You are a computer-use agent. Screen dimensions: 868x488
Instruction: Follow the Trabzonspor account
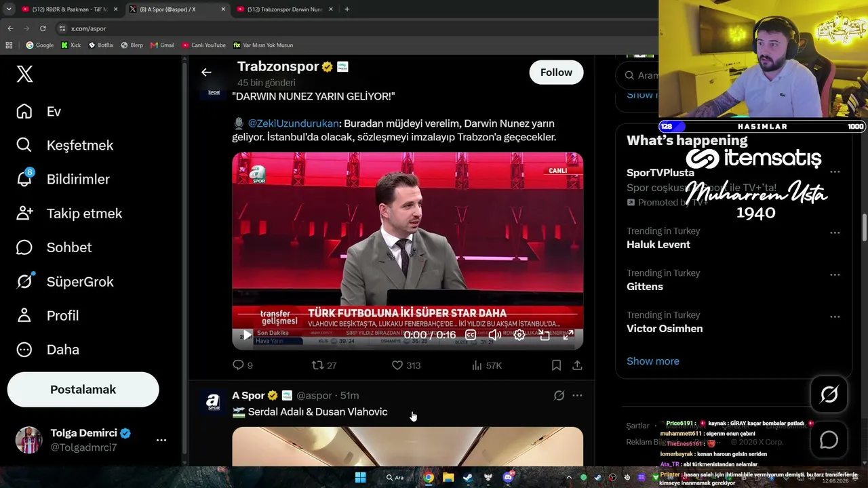pyautogui.click(x=556, y=73)
